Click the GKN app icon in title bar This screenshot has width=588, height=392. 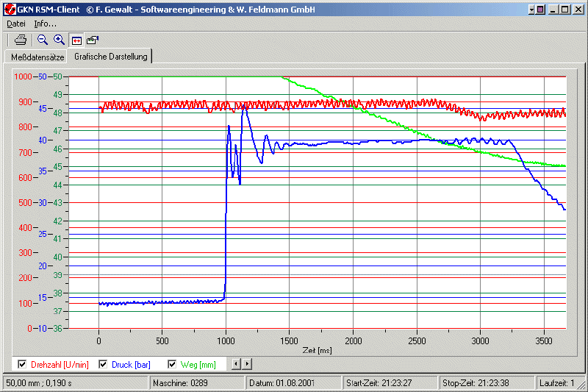tap(10, 10)
